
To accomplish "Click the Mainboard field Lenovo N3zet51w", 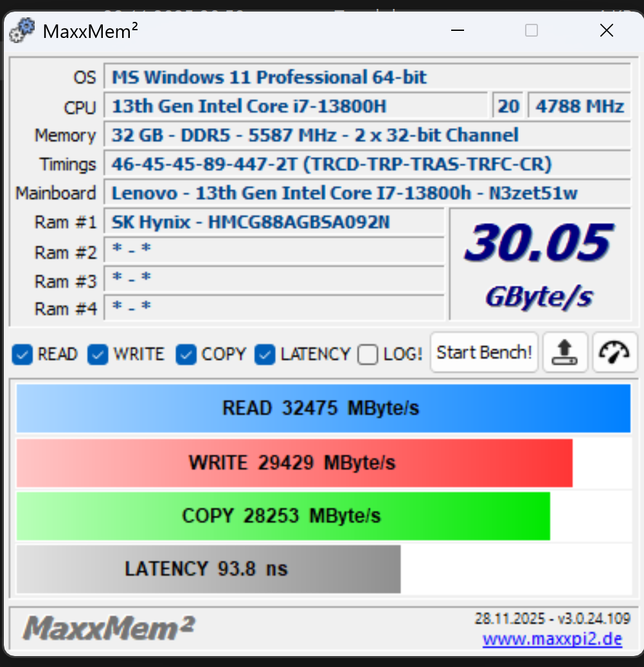I will pyautogui.click(x=367, y=193).
